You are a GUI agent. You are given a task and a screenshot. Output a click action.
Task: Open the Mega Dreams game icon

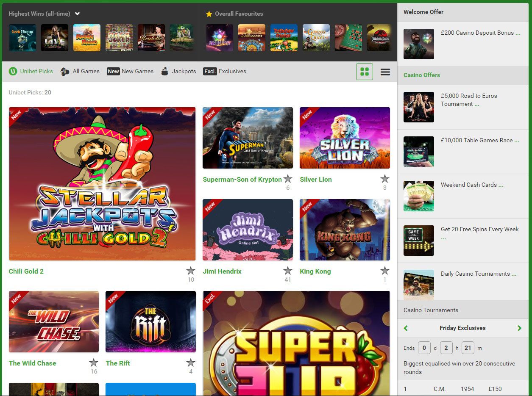click(x=252, y=38)
